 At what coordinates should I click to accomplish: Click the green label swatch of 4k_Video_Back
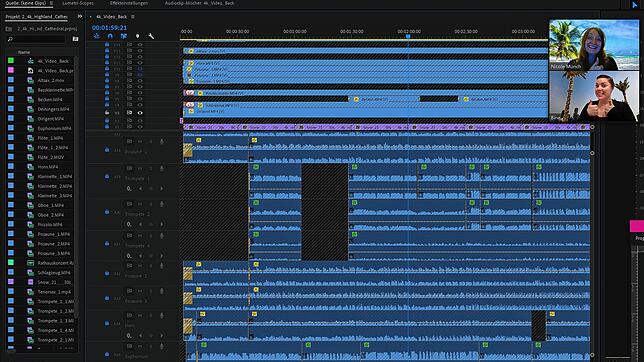click(11, 60)
